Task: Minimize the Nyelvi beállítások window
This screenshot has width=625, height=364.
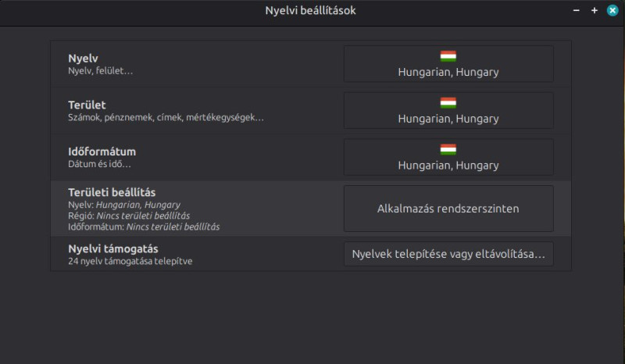Action: click(x=577, y=11)
